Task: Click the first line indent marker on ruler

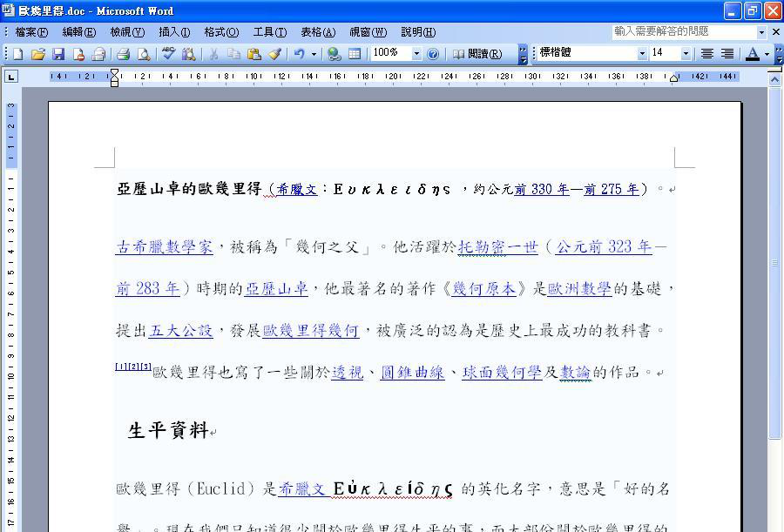Action: pyautogui.click(x=114, y=73)
